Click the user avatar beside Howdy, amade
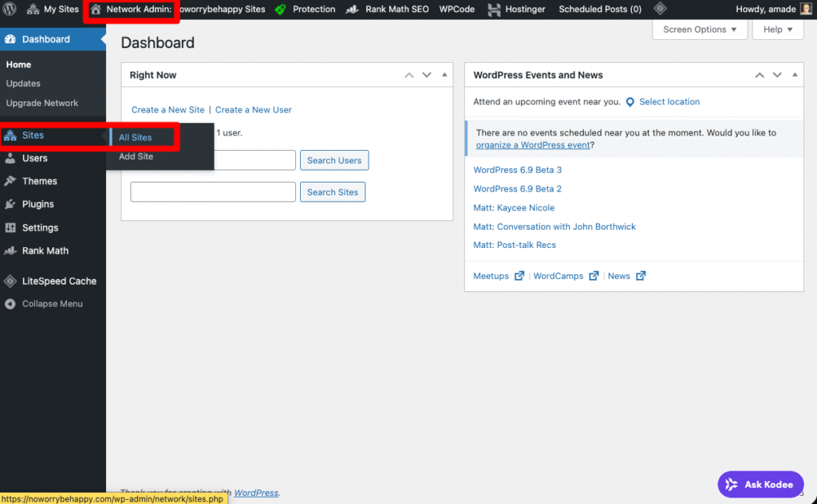The height and width of the screenshot is (504, 817). 806,10
